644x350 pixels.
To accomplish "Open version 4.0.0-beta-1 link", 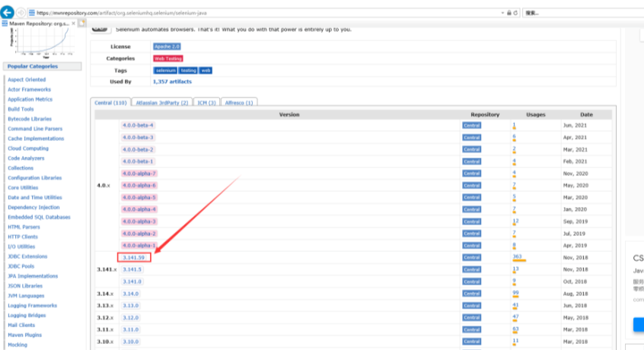I will pos(138,161).
